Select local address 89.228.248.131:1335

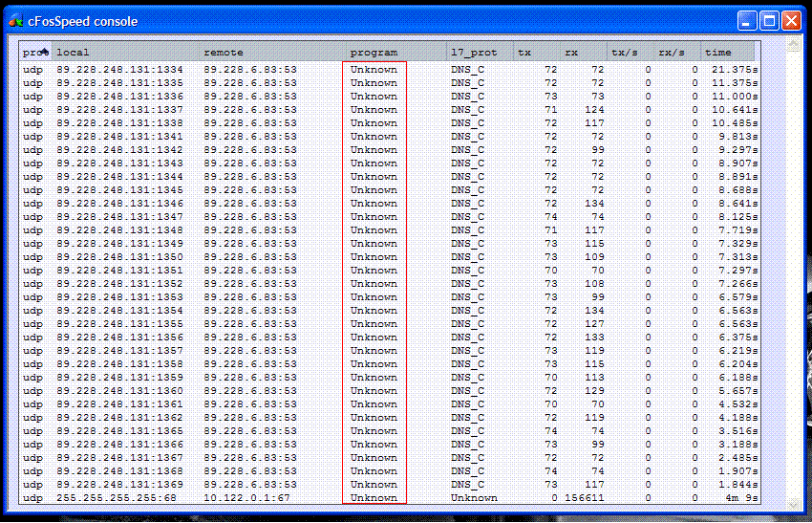(x=119, y=83)
